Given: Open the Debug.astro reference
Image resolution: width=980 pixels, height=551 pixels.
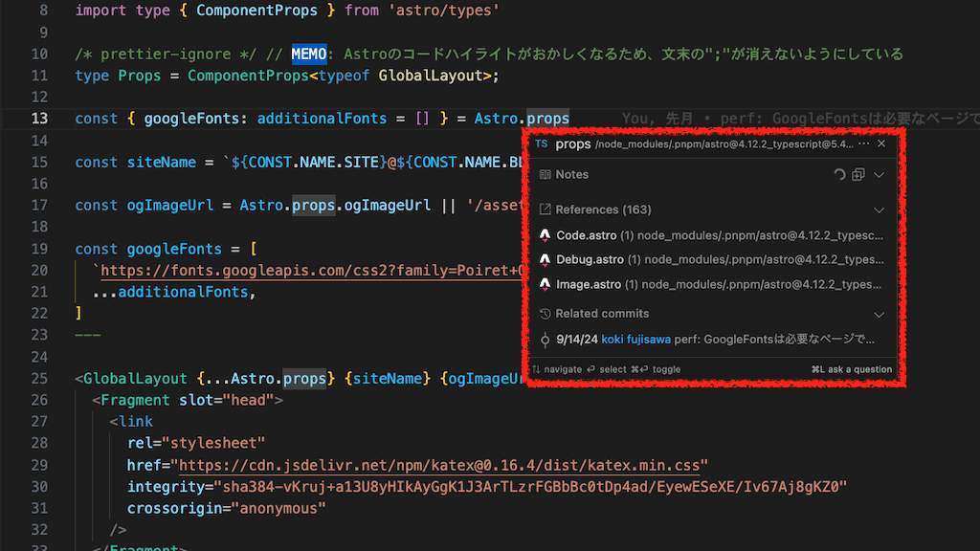Looking at the screenshot, I should pos(711,260).
